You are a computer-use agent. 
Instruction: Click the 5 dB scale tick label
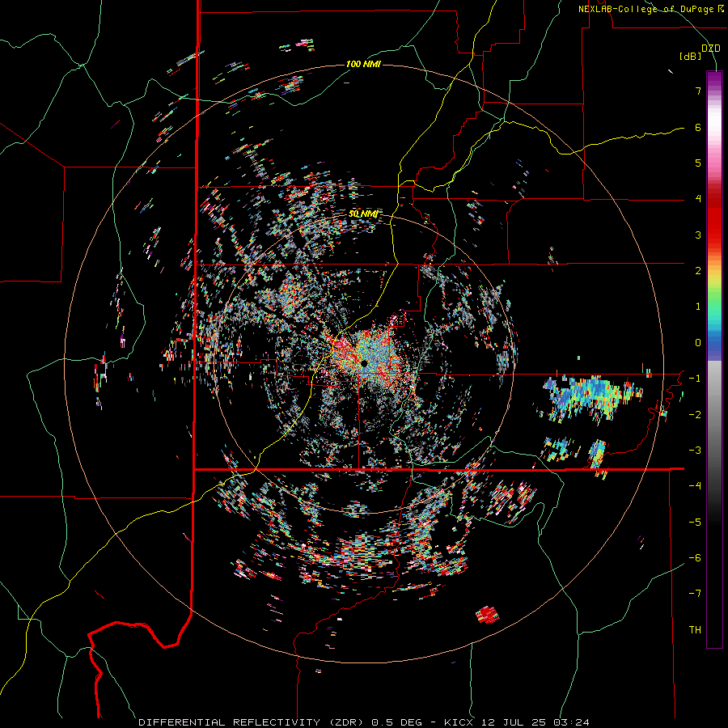[698, 163]
